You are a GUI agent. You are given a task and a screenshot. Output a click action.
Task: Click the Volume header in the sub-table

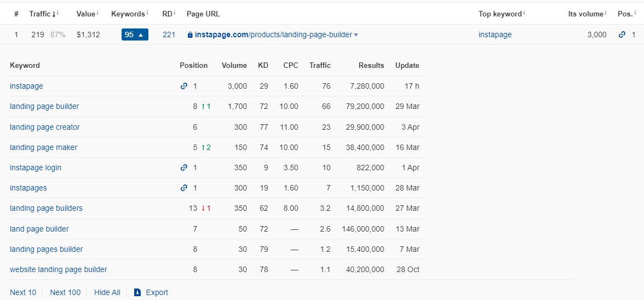pos(234,65)
